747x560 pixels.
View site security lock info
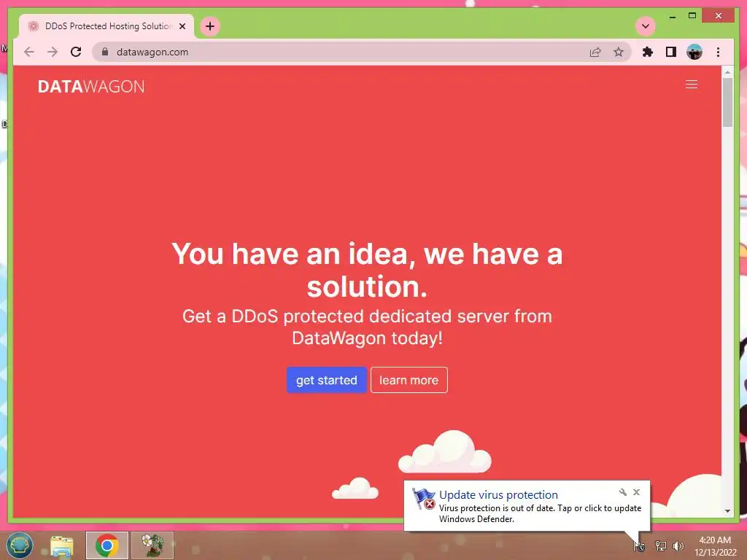pyautogui.click(x=105, y=52)
